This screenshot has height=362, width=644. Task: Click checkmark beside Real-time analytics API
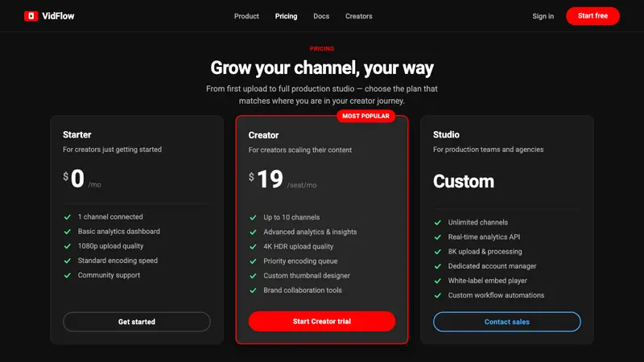coord(438,237)
